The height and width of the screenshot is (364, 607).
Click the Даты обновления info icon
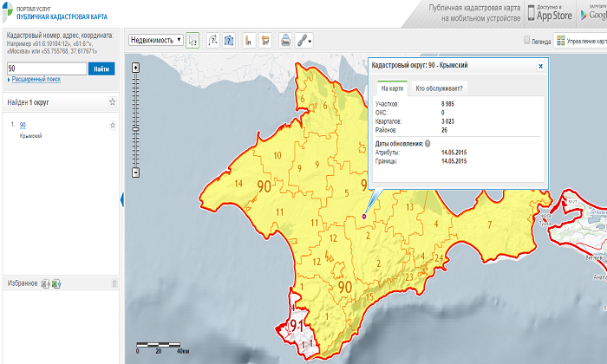pos(428,144)
